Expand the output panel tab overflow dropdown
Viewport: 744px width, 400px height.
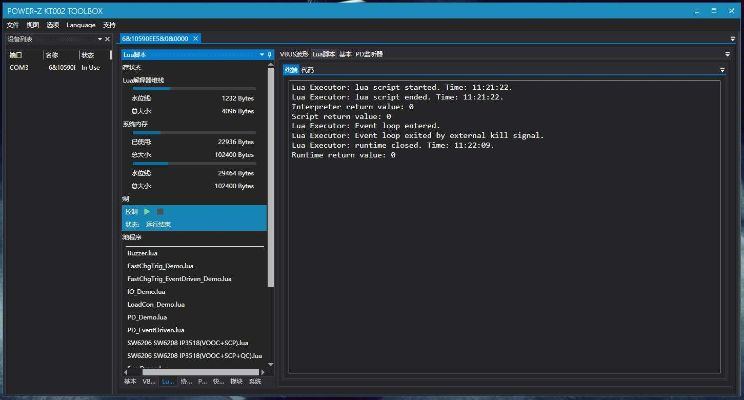pos(722,70)
